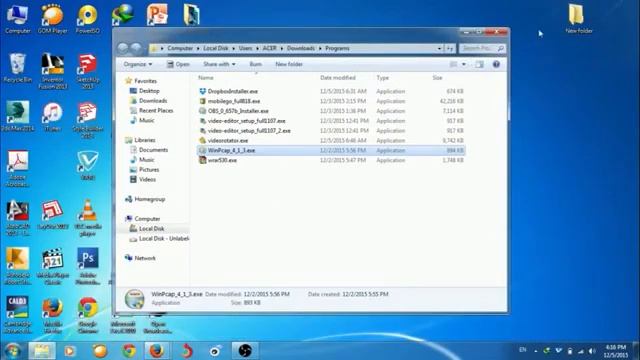Open the address bar history dropdown
640x360 pixels.
click(439, 48)
